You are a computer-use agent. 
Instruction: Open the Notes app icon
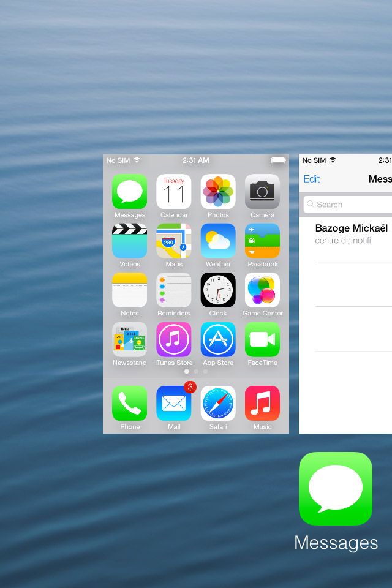129,290
